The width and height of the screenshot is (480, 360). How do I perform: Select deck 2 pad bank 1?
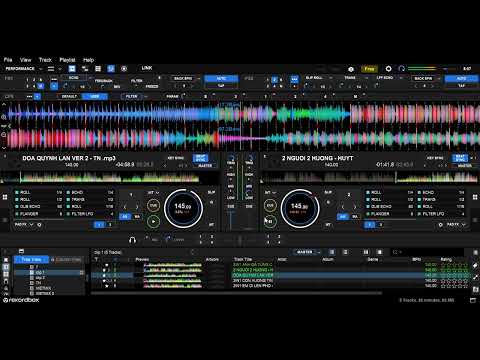point(370,225)
